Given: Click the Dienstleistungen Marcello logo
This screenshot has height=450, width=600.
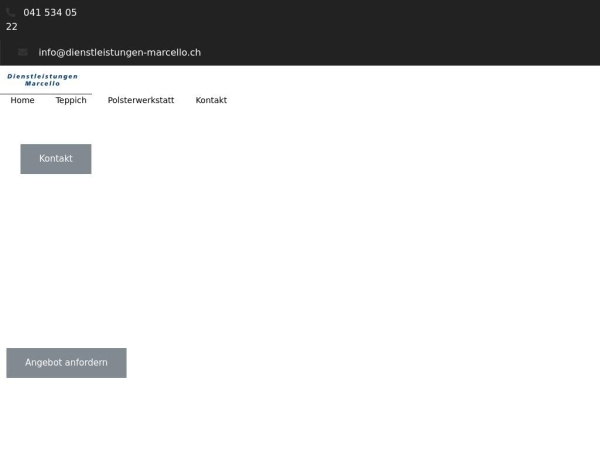Looking at the screenshot, I should tap(42, 80).
